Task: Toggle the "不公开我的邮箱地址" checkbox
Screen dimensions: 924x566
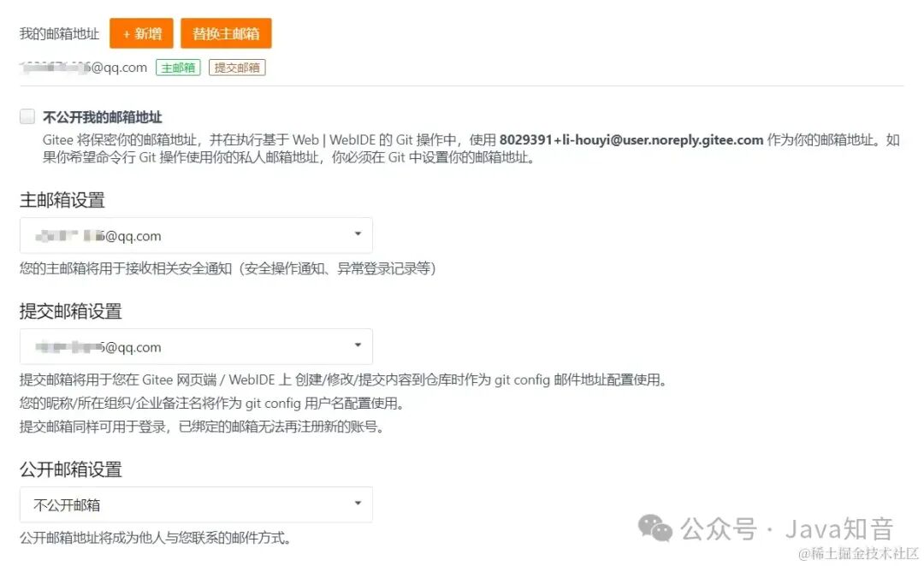Action: coord(27,116)
